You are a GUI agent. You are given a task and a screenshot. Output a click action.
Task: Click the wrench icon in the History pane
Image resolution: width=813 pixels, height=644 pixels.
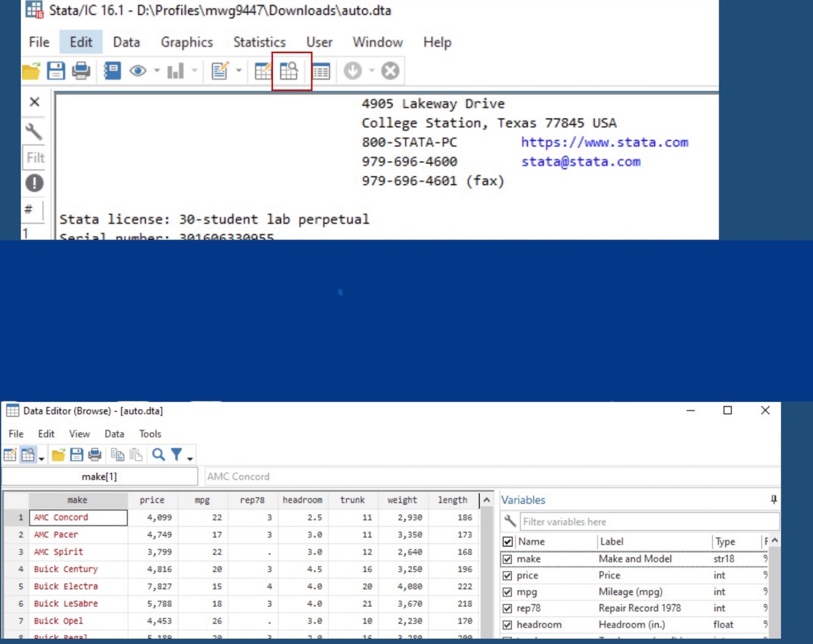pyautogui.click(x=34, y=132)
